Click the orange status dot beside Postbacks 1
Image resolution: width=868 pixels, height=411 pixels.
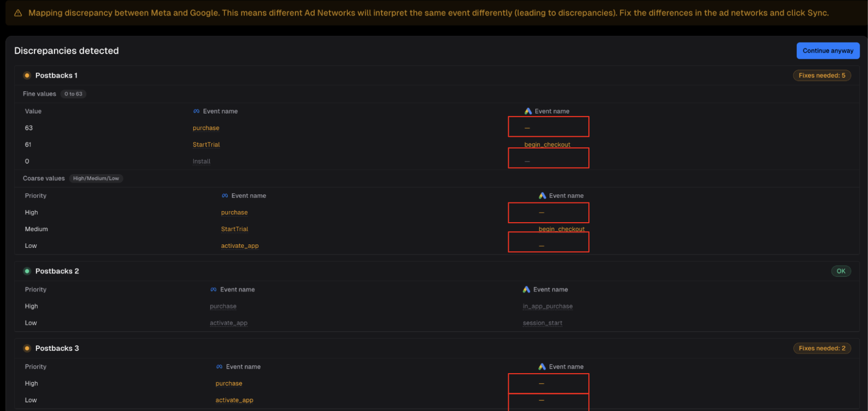pyautogui.click(x=27, y=76)
